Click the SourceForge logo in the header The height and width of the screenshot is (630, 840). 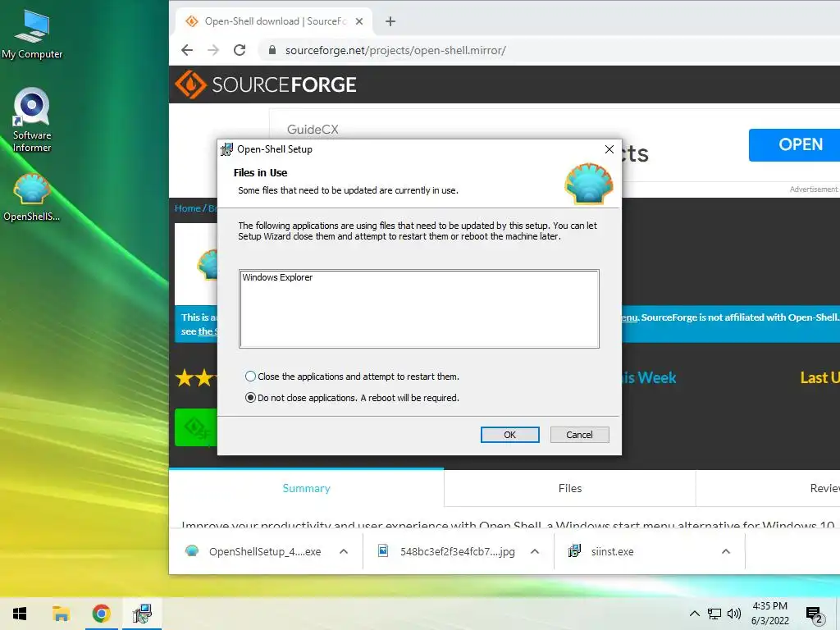(266, 84)
